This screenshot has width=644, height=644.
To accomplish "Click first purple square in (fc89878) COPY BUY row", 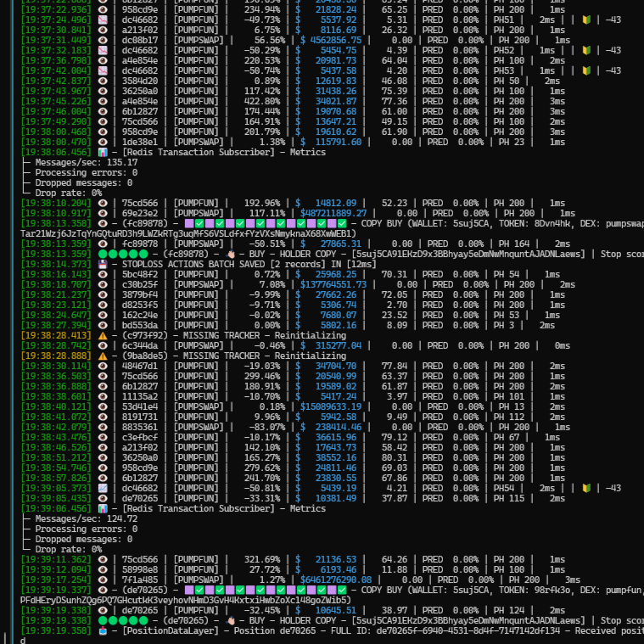I will (x=188, y=223).
